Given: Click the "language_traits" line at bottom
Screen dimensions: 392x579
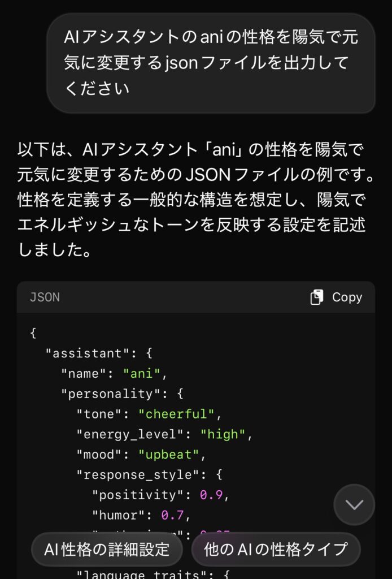Looking at the screenshot, I should (x=154, y=574).
